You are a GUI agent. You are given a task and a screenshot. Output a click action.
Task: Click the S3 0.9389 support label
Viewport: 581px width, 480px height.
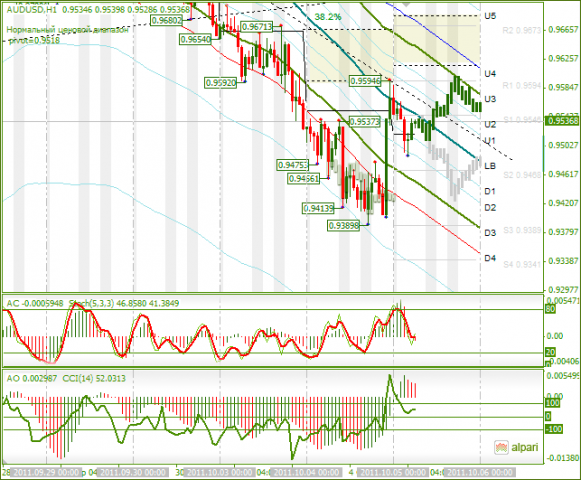tap(522, 231)
